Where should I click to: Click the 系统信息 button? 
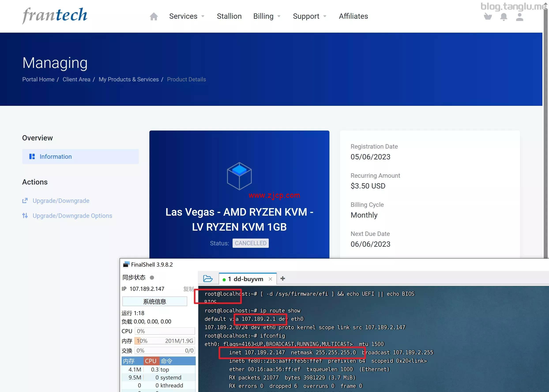point(155,301)
